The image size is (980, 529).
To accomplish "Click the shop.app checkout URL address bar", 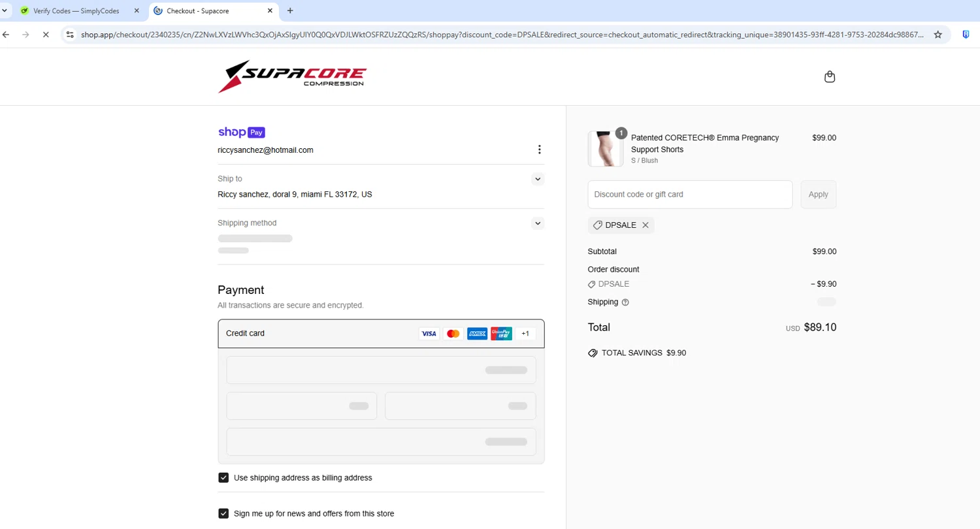I will (x=502, y=35).
